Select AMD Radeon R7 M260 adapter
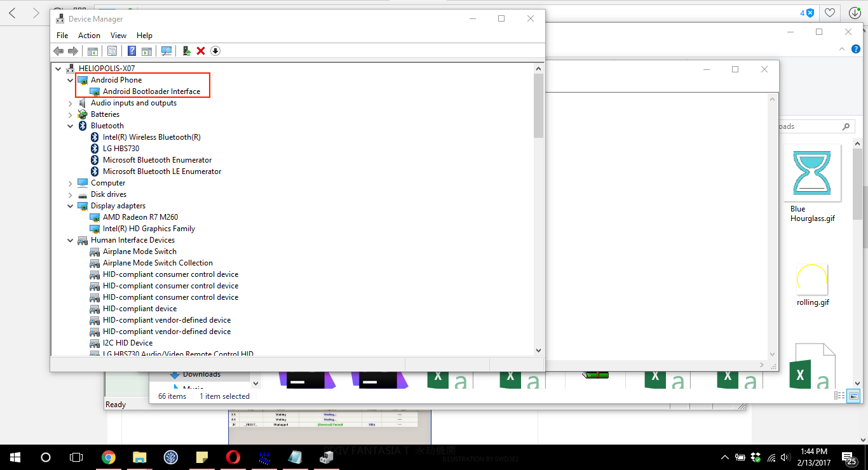Viewport: 868px width, 470px height. [x=140, y=217]
